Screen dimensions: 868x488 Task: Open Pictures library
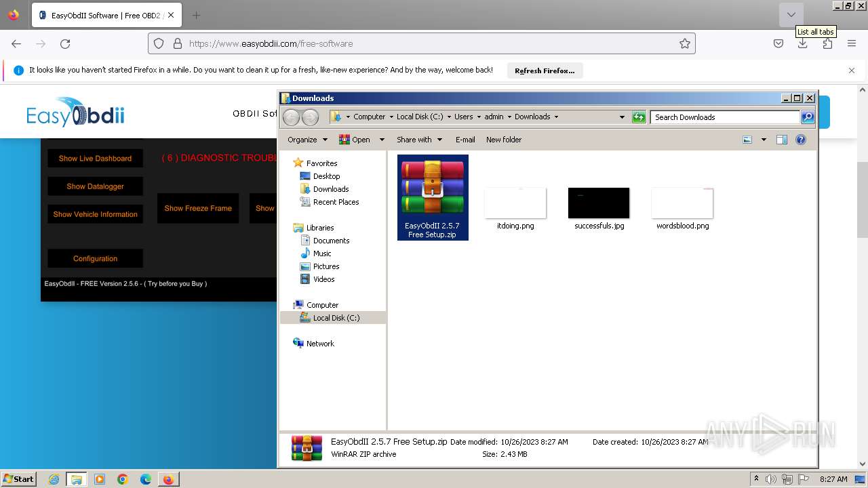click(x=326, y=266)
